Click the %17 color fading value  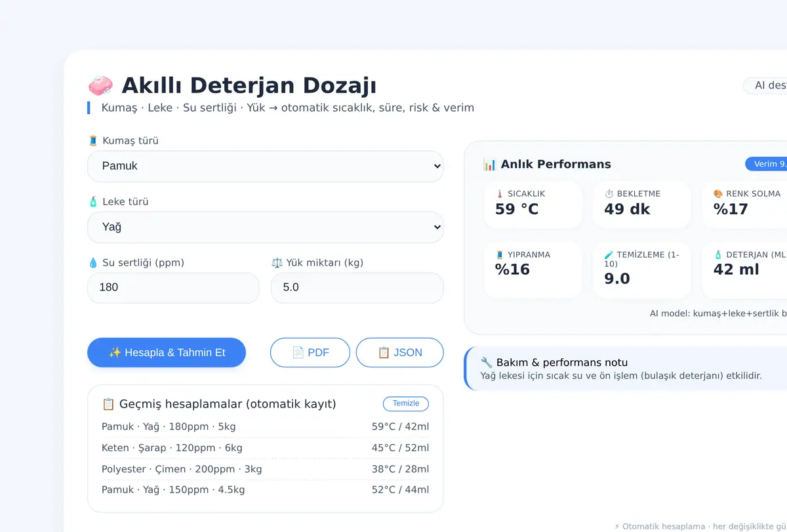[731, 209]
